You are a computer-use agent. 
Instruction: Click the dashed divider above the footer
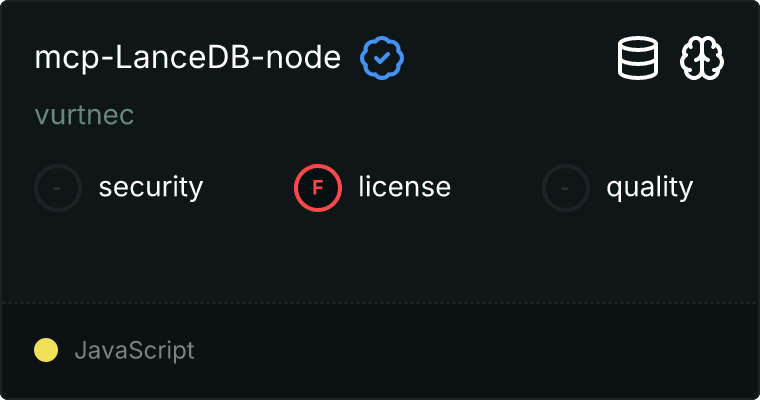pyautogui.click(x=380, y=302)
